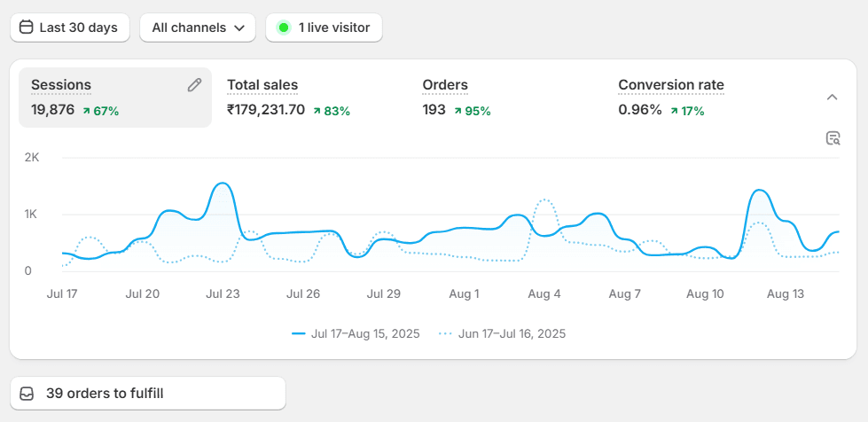Viewport: 868px width, 422px height.
Task: Toggle the Jun 17–Jul 16, 2025 dotted series
Action: pyautogui.click(x=502, y=333)
